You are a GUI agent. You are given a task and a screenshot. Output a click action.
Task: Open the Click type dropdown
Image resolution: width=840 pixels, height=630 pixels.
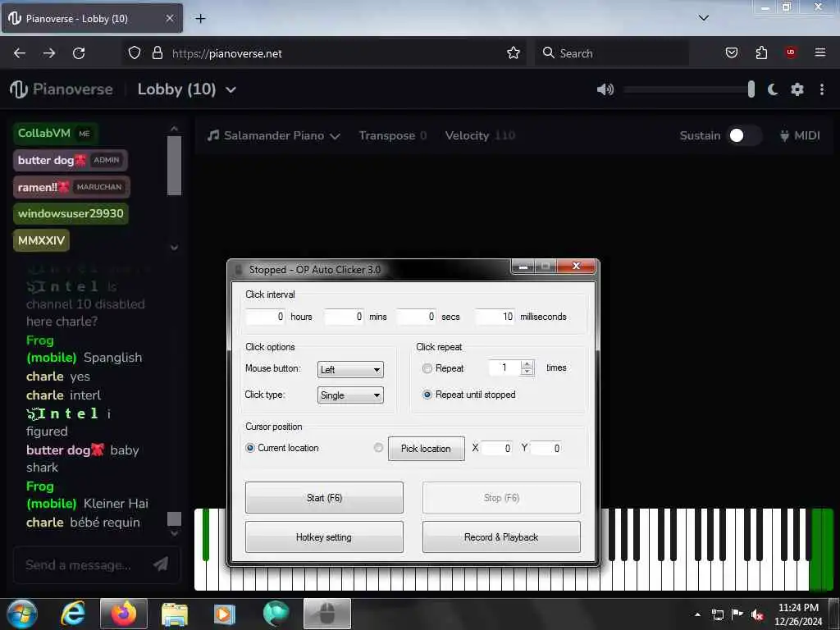pyautogui.click(x=350, y=395)
